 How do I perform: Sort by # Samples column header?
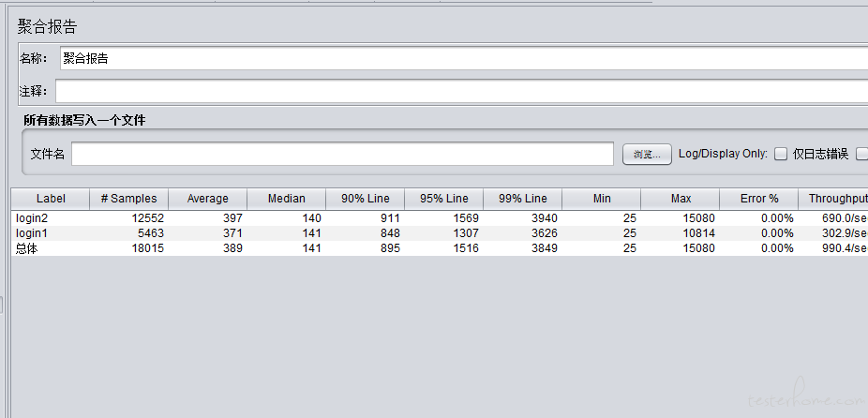(129, 199)
